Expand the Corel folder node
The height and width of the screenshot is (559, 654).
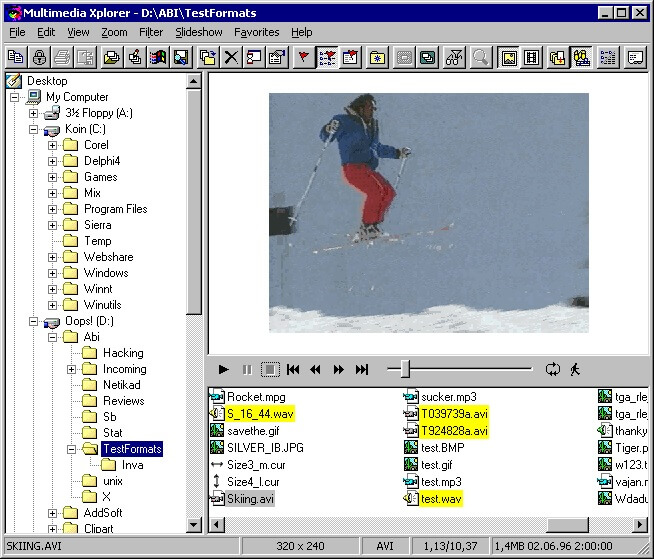click(x=53, y=145)
